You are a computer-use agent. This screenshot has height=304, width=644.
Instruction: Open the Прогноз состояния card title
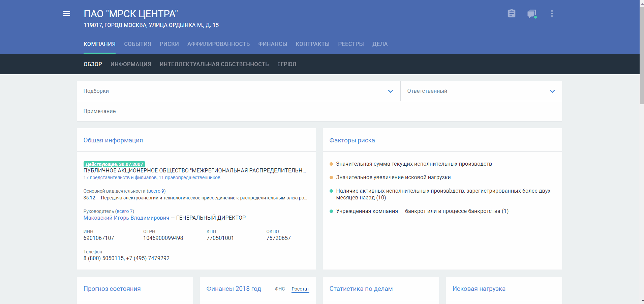tap(112, 289)
